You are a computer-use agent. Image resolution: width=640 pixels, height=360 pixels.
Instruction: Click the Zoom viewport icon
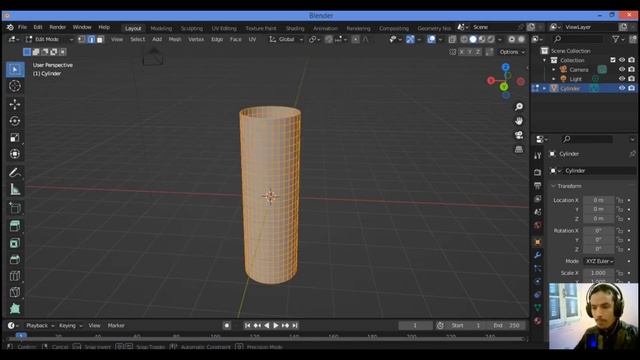point(519,107)
